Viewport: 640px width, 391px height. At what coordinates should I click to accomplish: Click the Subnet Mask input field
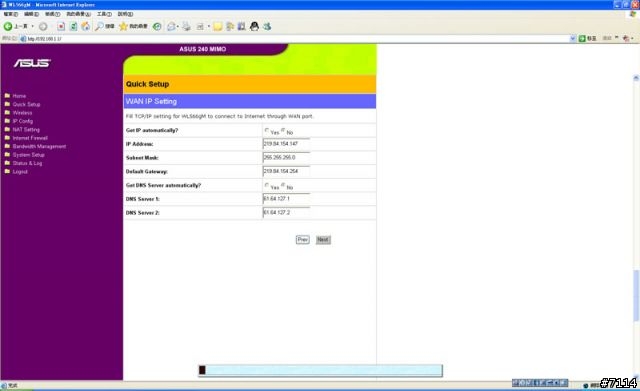pyautogui.click(x=286, y=158)
